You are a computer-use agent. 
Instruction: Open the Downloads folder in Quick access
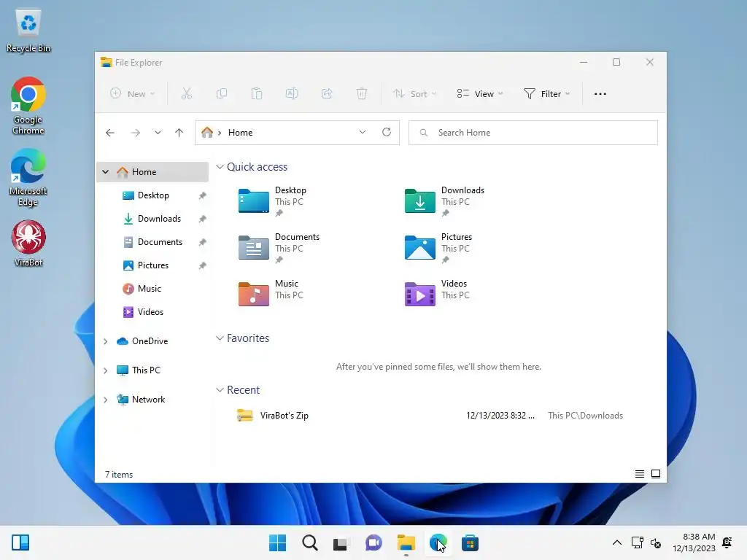tap(444, 201)
